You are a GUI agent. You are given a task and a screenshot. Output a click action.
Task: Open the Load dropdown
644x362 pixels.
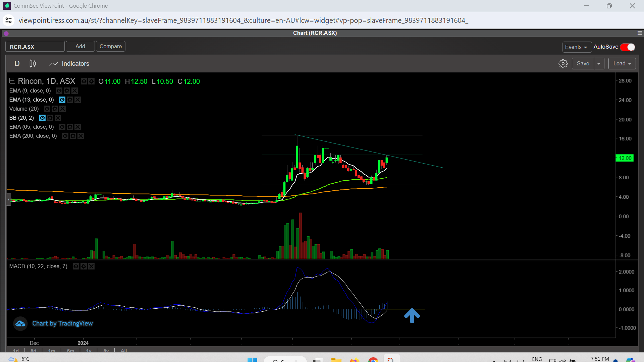point(622,64)
